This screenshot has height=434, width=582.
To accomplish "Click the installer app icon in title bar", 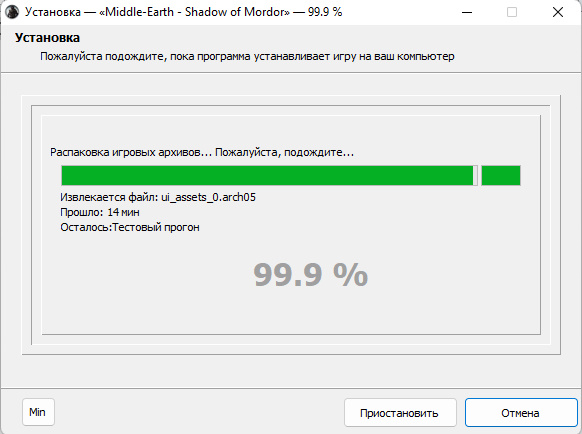I will click(x=12, y=12).
